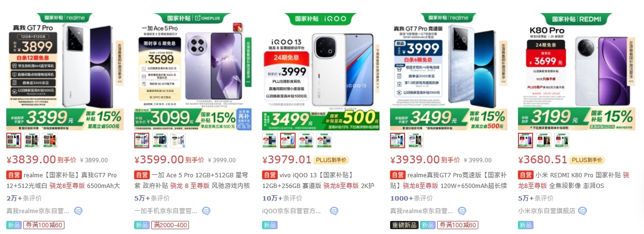
Task: Choose fourth variant thumbnail of iQOO 13
Action: (x=325, y=140)
